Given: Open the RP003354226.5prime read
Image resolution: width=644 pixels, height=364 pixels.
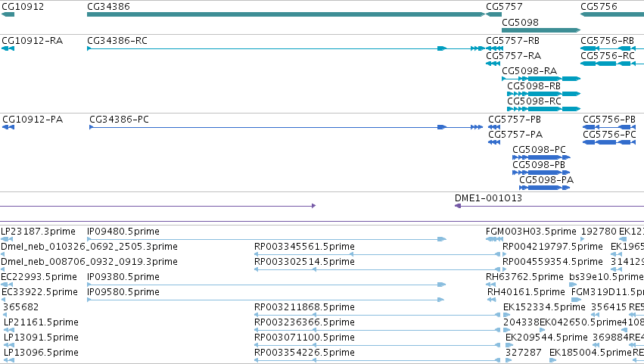Looking at the screenshot, I should pos(304,353).
